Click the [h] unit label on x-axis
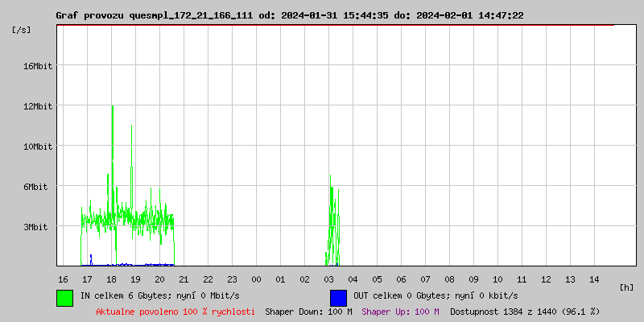 pos(627,287)
